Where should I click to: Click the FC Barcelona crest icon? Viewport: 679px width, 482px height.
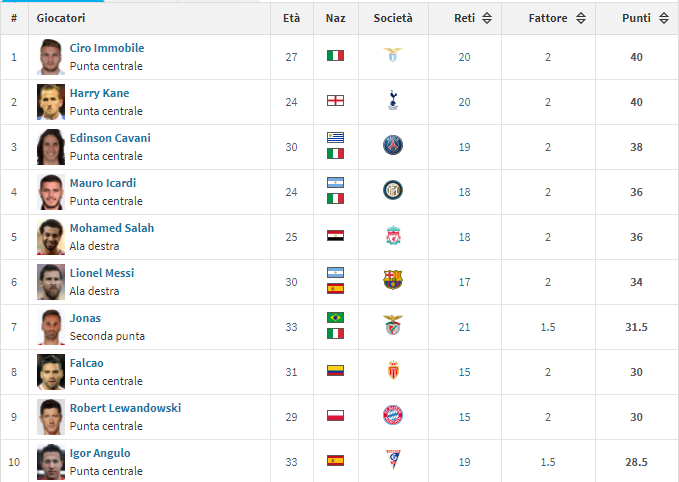pyautogui.click(x=393, y=280)
